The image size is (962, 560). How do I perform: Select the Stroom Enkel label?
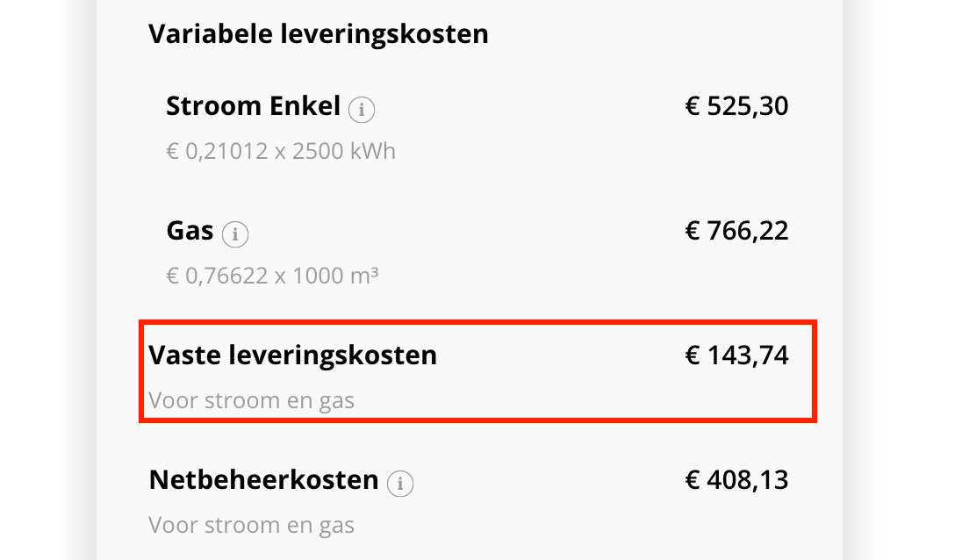(253, 107)
